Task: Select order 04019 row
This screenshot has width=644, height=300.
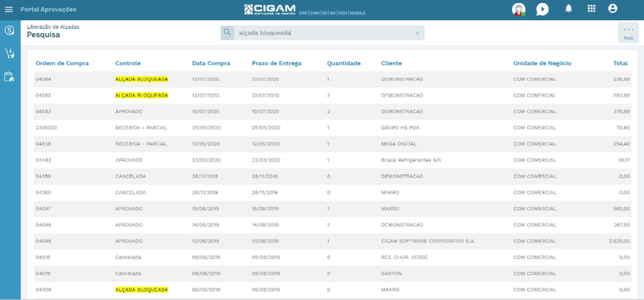Action: [x=332, y=273]
